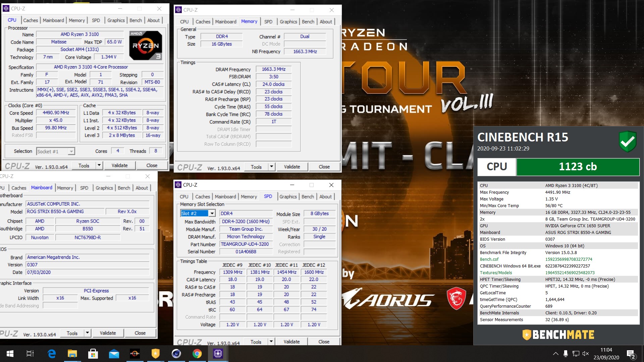Click the 1123 cb score bar

pyautogui.click(x=578, y=167)
